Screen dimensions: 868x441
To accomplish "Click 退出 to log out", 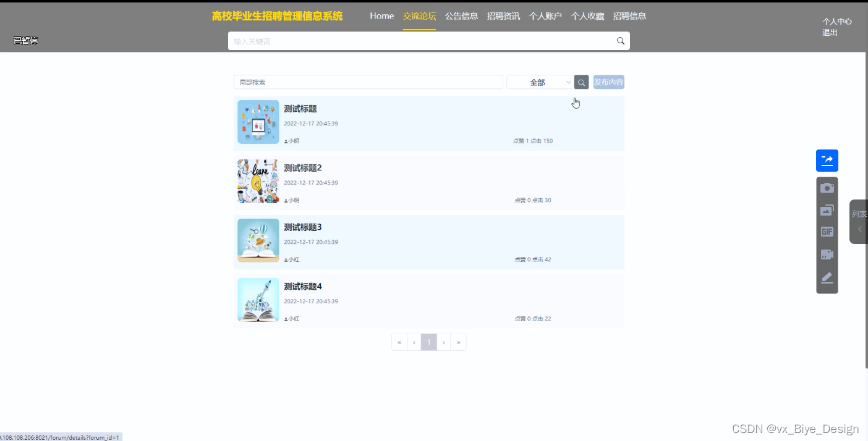I will pyautogui.click(x=830, y=33).
